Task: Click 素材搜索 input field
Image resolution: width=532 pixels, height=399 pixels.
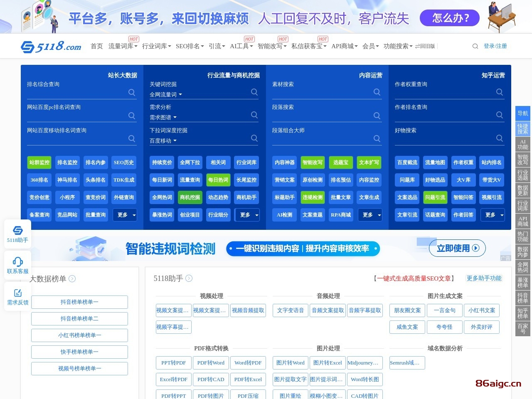Action: coord(322,92)
